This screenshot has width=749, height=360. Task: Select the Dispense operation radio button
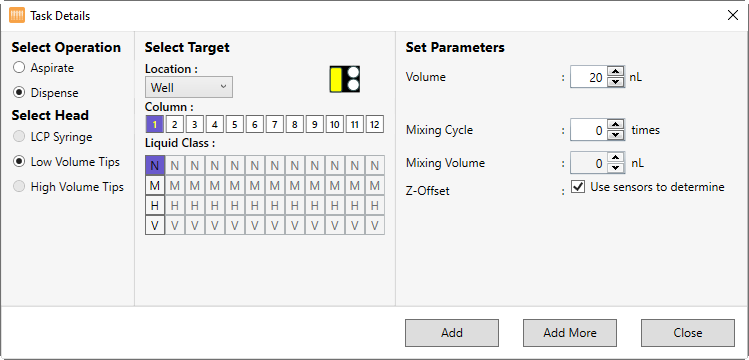[19, 93]
